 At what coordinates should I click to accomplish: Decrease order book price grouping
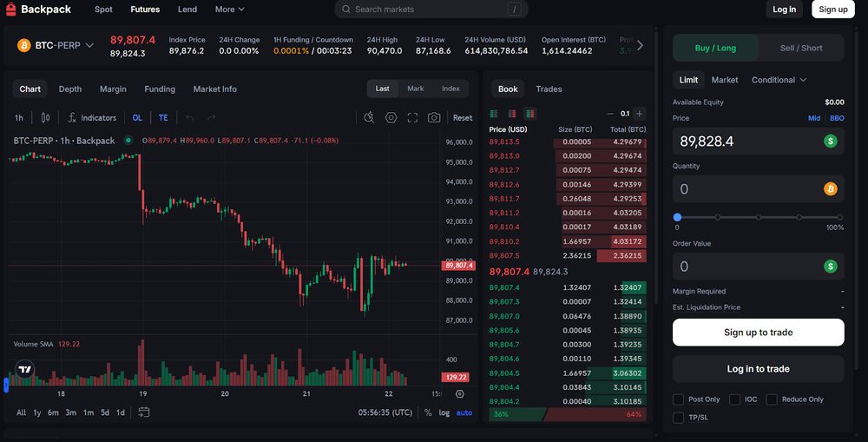click(610, 114)
